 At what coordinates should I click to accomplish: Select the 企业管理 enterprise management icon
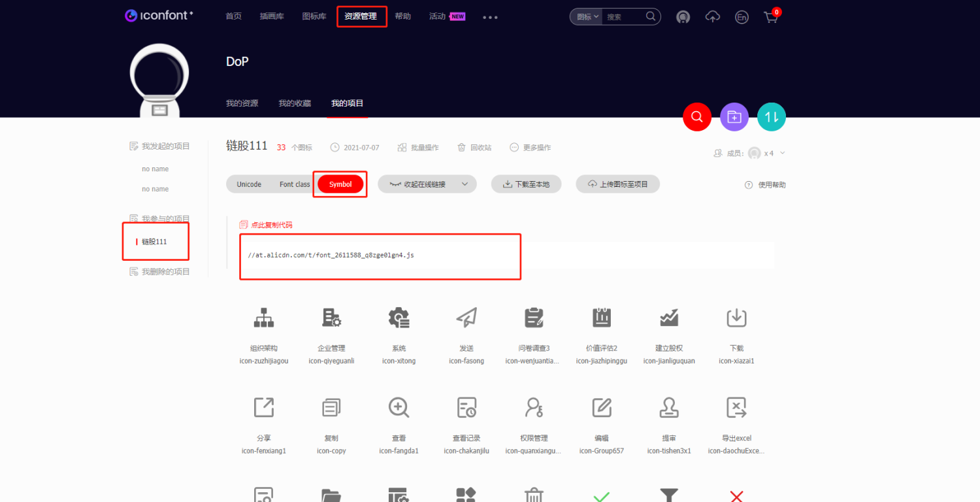point(332,318)
